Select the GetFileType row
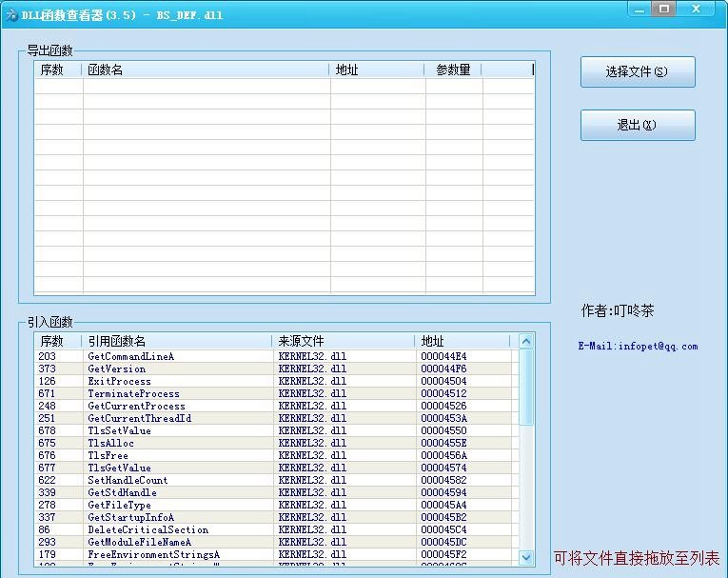Image resolution: width=728 pixels, height=578 pixels. pyautogui.click(x=277, y=505)
